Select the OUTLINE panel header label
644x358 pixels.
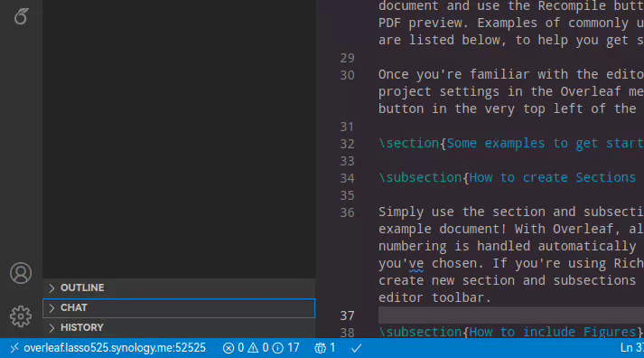(82, 287)
